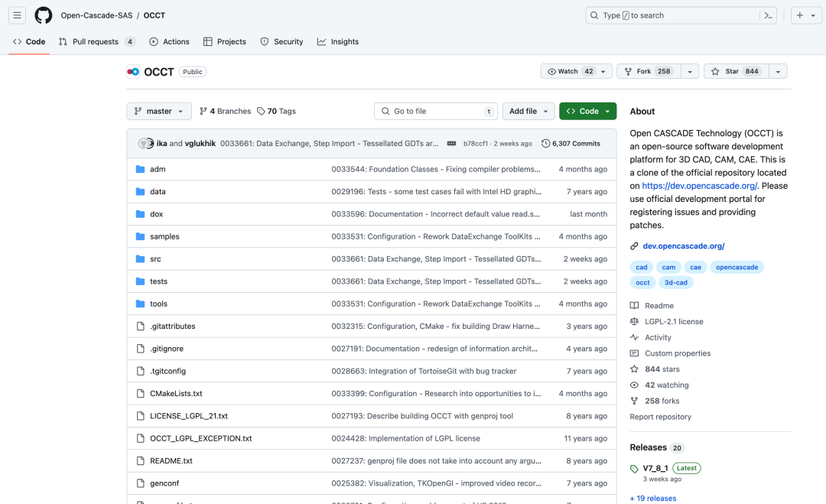Click the OCCT repository avatar icon

[133, 72]
